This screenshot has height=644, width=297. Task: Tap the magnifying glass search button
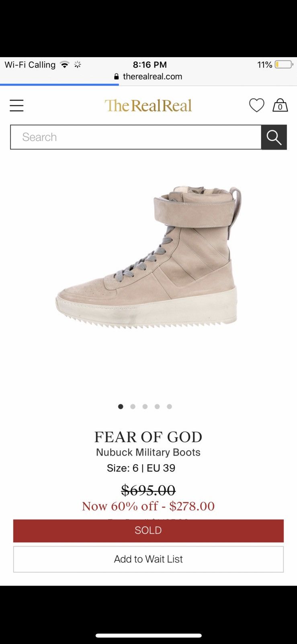[274, 137]
